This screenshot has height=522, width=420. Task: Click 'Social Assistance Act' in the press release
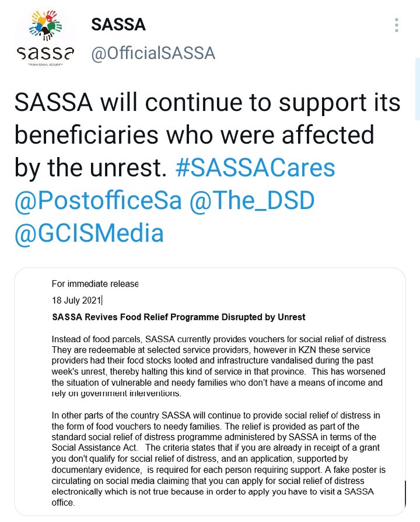[x=94, y=447]
